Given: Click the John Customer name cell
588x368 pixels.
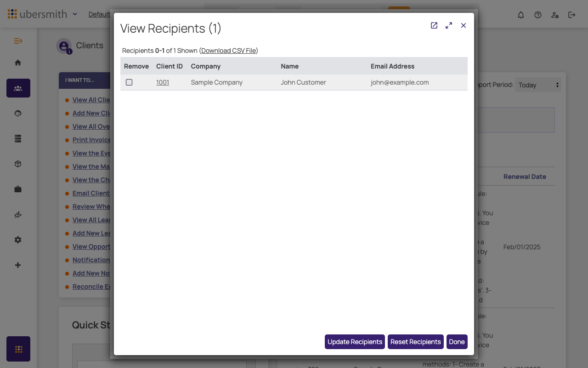Looking at the screenshot, I should (303, 82).
